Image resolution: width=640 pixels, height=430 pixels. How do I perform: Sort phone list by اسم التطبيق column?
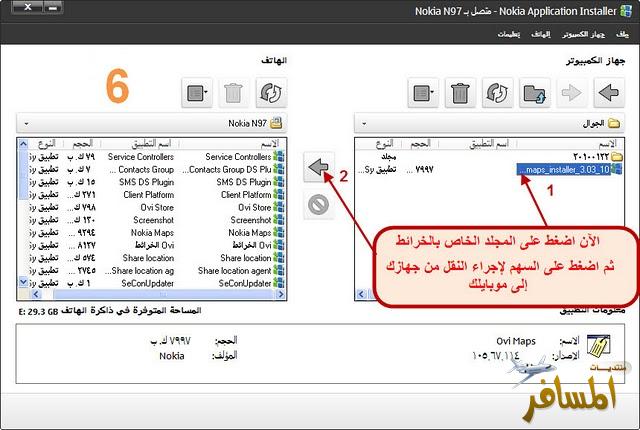click(x=140, y=144)
